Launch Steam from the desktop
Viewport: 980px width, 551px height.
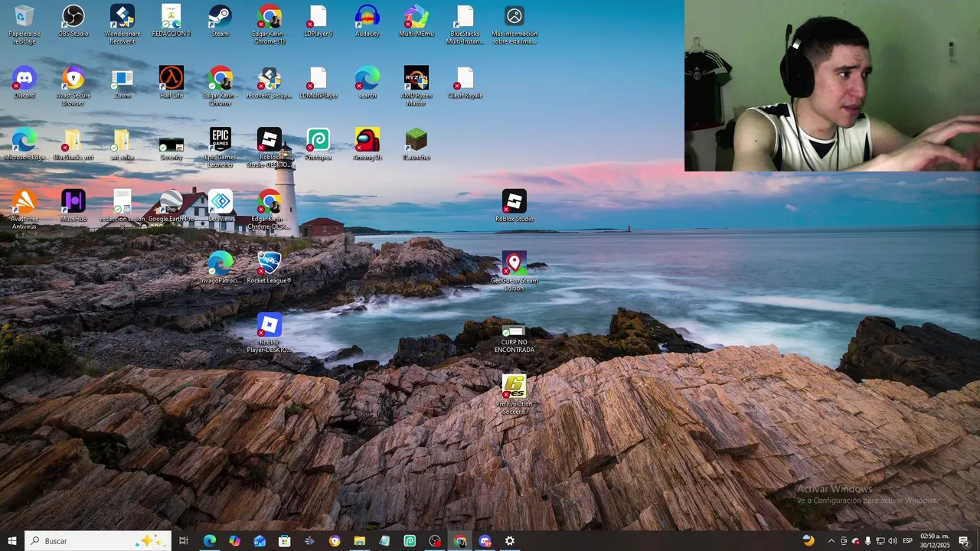220,21
